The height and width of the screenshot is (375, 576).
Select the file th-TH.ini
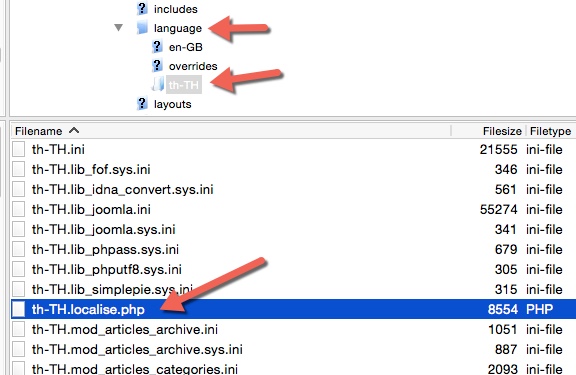tap(58, 149)
